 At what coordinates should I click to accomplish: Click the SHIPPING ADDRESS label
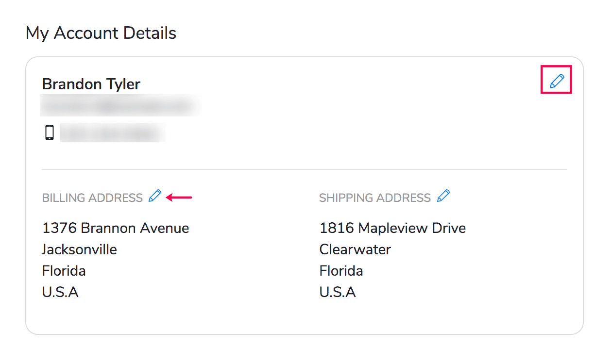pos(375,198)
